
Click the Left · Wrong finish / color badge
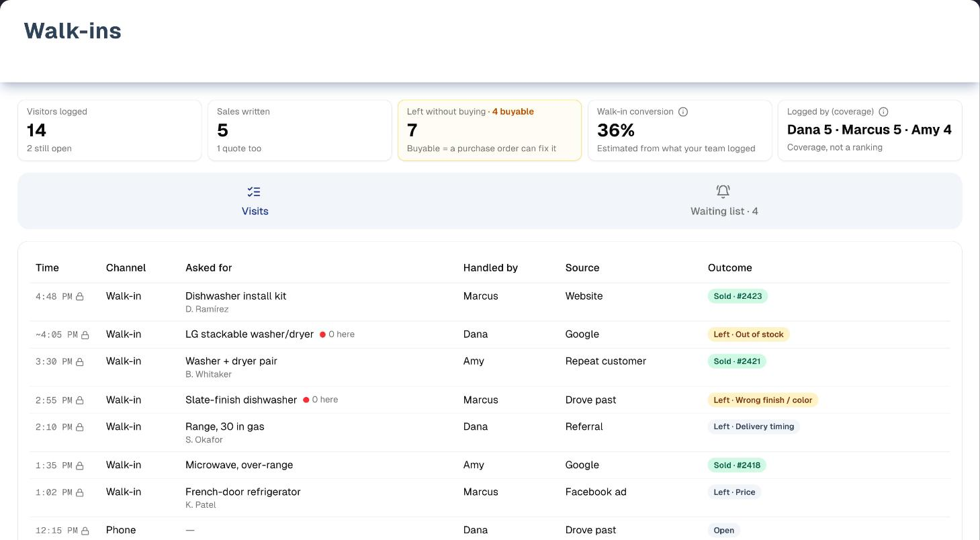(762, 400)
